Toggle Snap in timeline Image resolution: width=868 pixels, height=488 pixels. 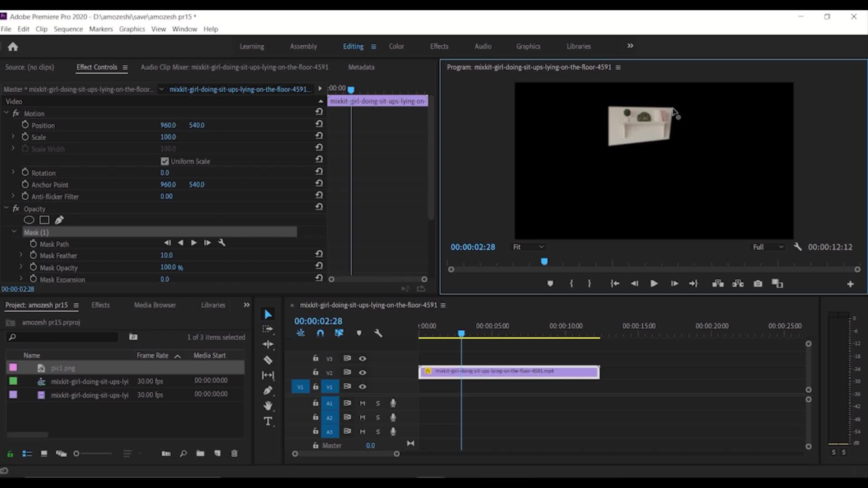[320, 333]
